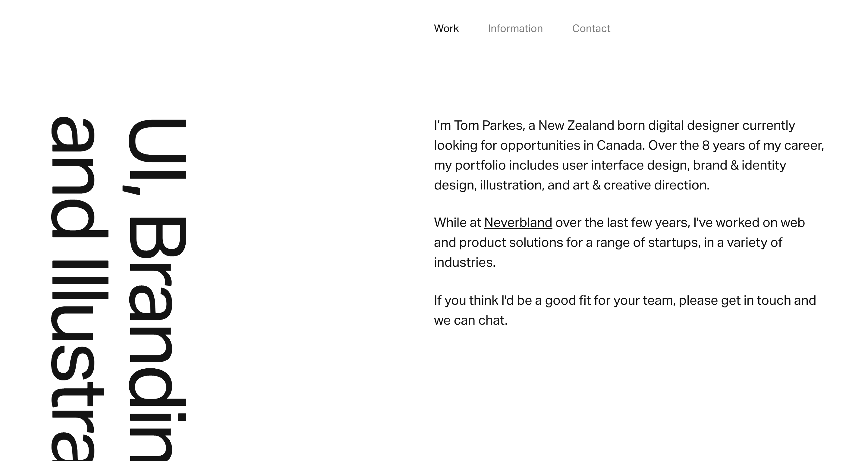Screen dimensions: 868x461
Task: Click the leftmost navigation link labeled Work
Action: pyautogui.click(x=446, y=28)
